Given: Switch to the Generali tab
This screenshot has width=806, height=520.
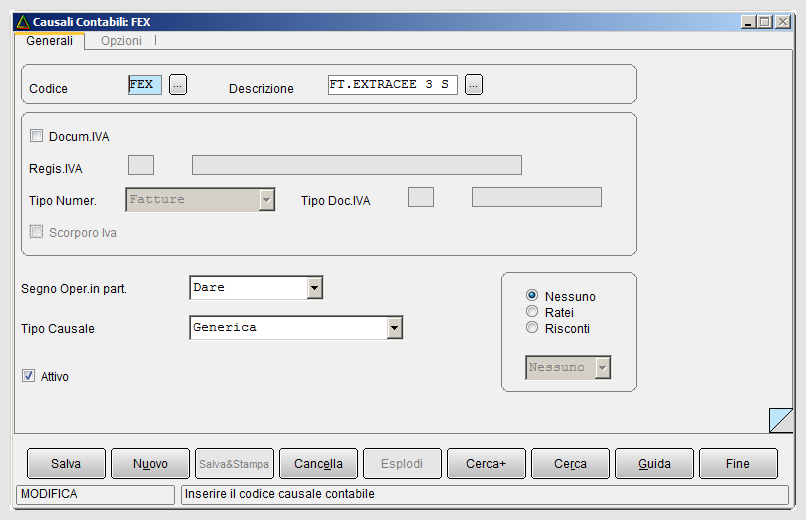Looking at the screenshot, I should pos(49,41).
